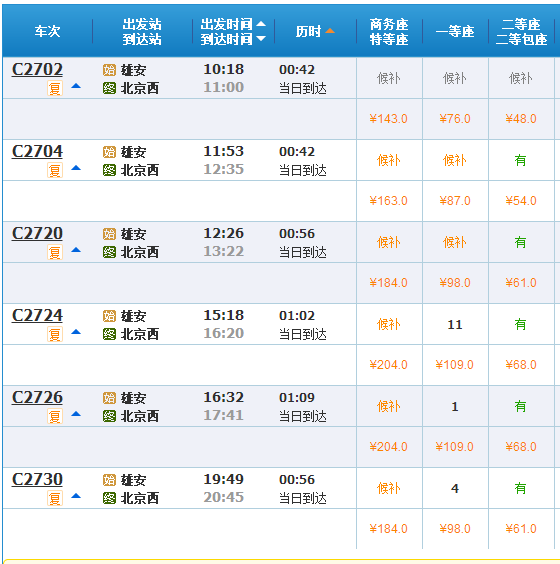Click the 复 icon under train C2730
Viewport: 560px width, 564px height.
55,498
